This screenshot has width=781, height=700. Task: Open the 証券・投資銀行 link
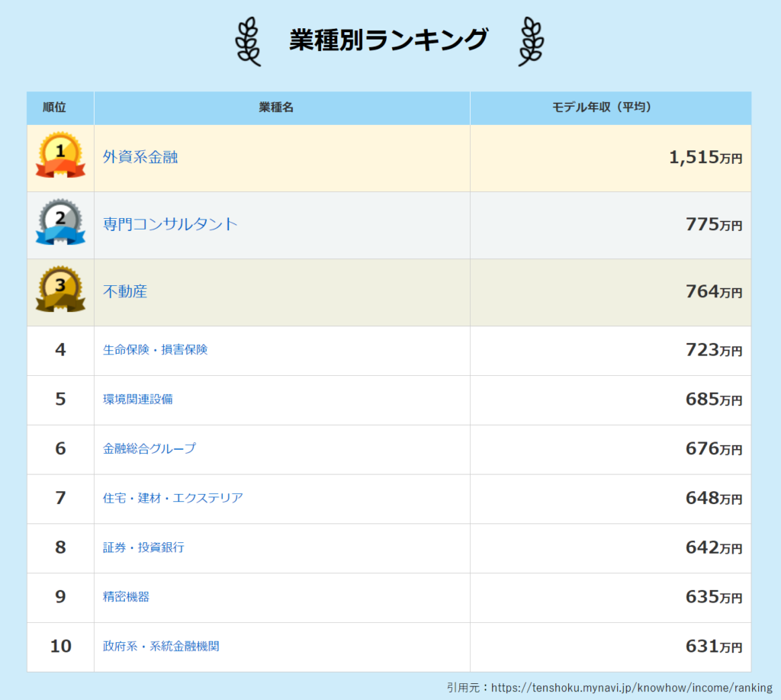click(x=143, y=547)
